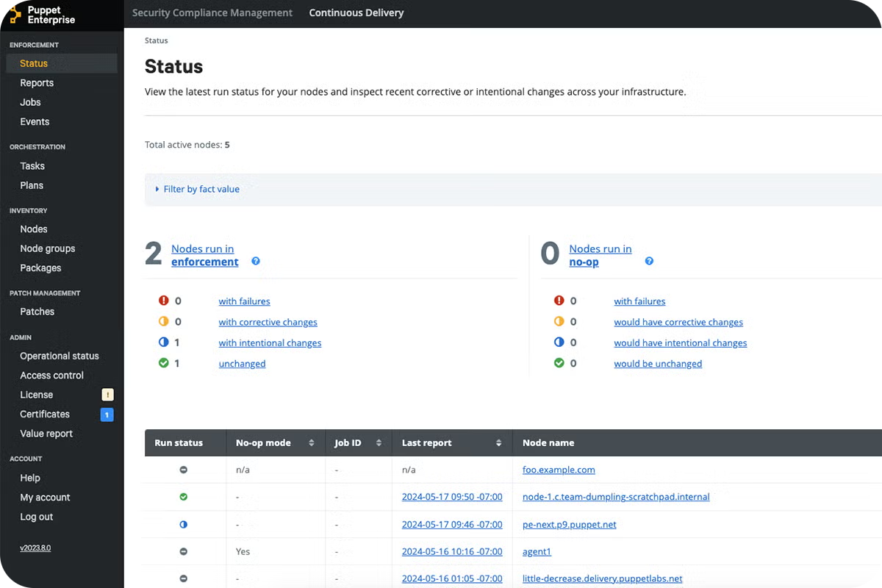Sort table by No-op mode column

pyautogui.click(x=311, y=443)
